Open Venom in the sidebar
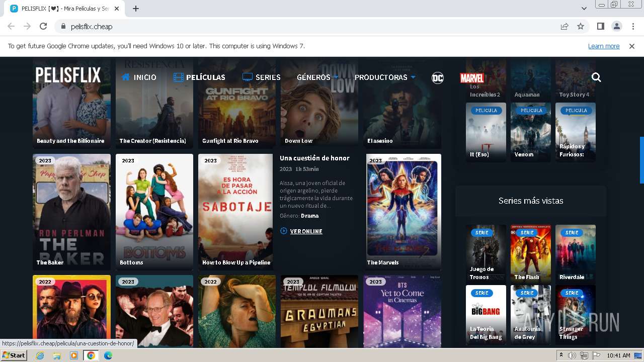Image resolution: width=644 pixels, height=362 pixels. (531, 133)
